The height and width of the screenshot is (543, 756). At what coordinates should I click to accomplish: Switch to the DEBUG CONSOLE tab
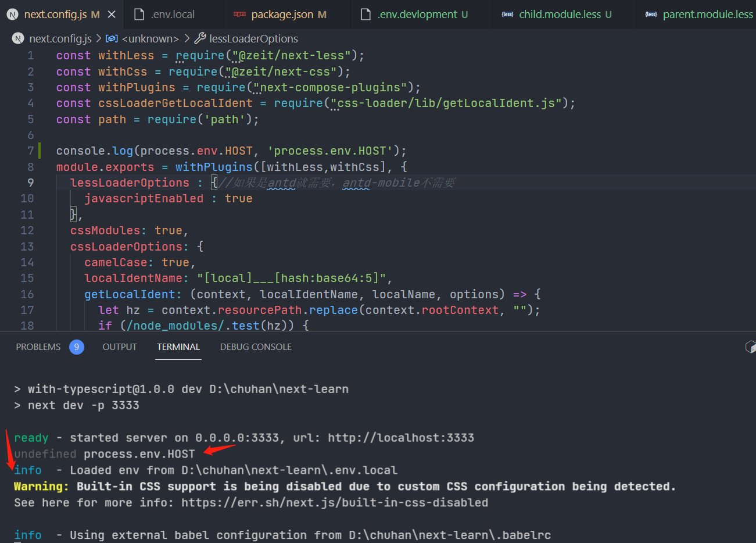click(x=256, y=346)
